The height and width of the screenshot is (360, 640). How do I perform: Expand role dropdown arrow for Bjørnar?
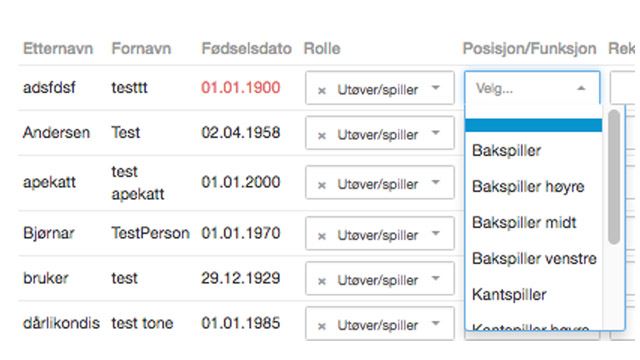[x=436, y=233]
